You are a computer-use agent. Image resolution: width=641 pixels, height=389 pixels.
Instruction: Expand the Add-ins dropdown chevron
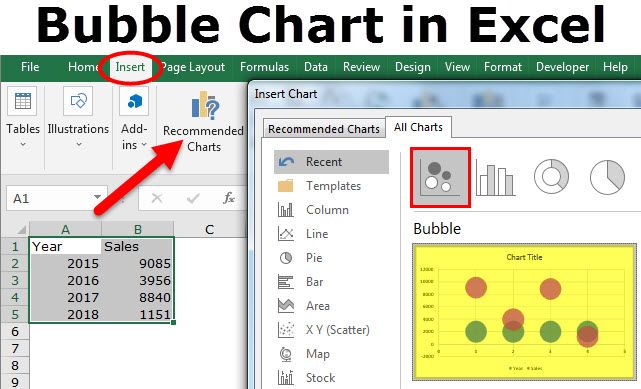[144, 145]
